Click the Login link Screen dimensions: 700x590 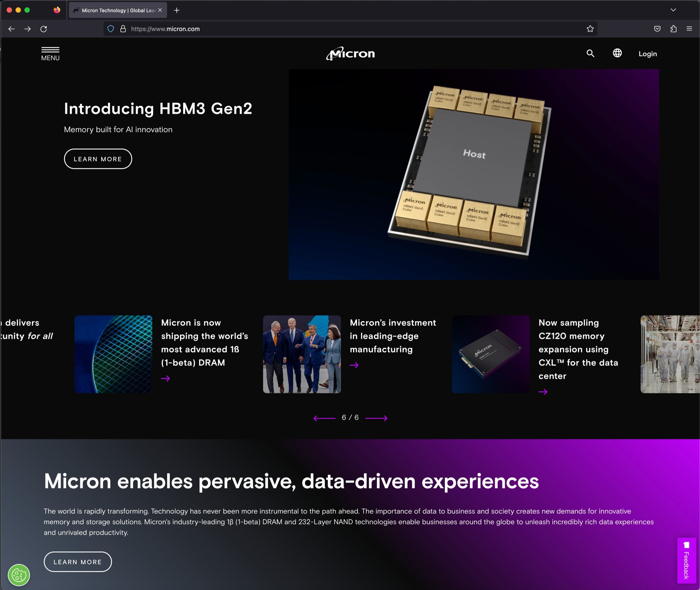point(647,54)
